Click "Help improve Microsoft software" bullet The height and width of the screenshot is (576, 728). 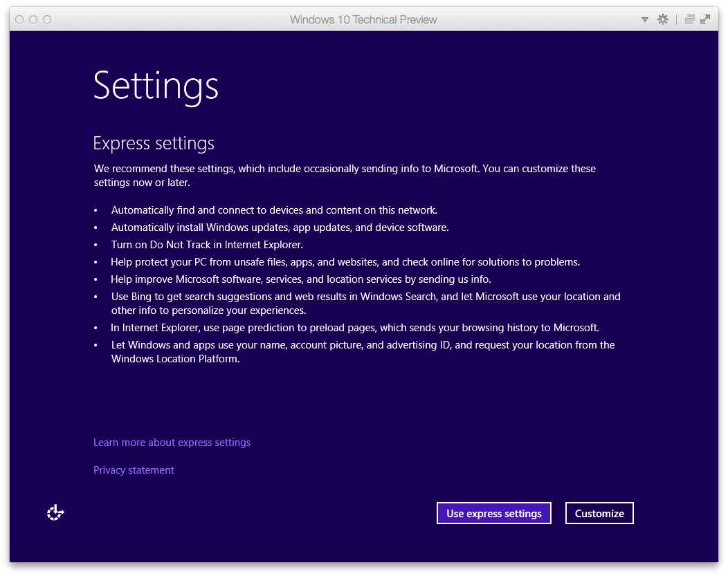coord(301,279)
